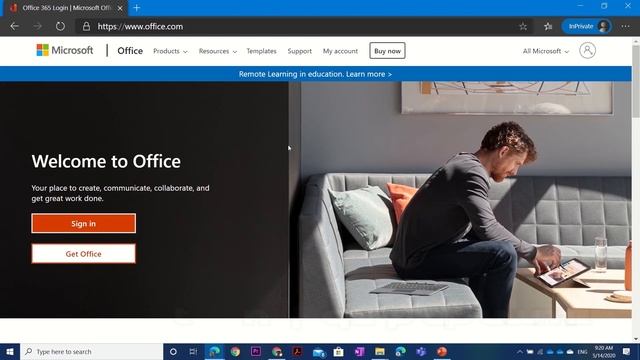Viewport: 640px width, 360px height.
Task: Open Cortana circle icon on taskbar
Action: coord(173,351)
